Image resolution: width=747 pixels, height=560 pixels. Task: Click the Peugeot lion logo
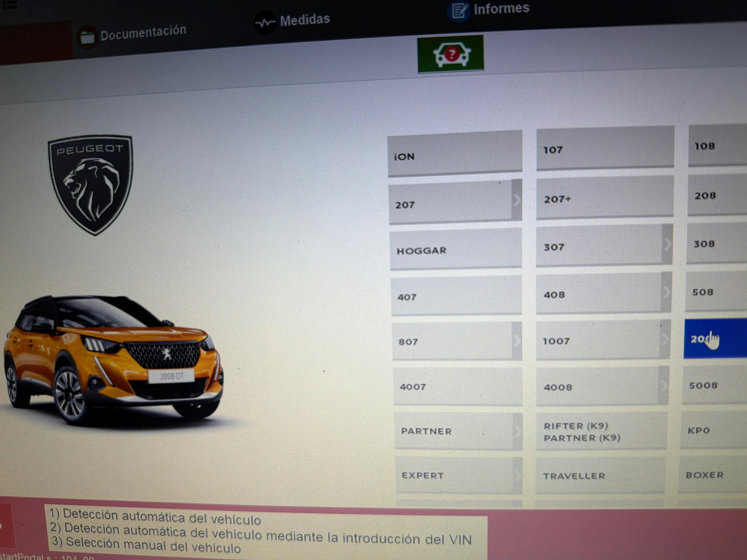click(x=91, y=184)
